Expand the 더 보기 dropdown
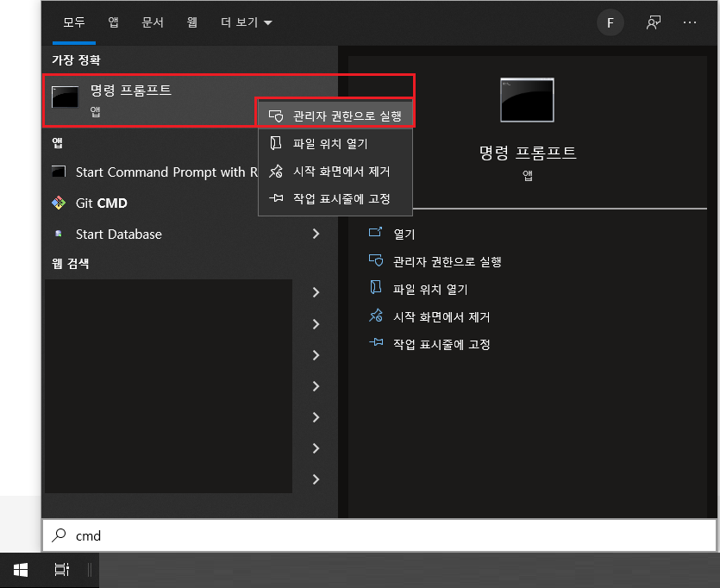The image size is (720, 588). 246,22
